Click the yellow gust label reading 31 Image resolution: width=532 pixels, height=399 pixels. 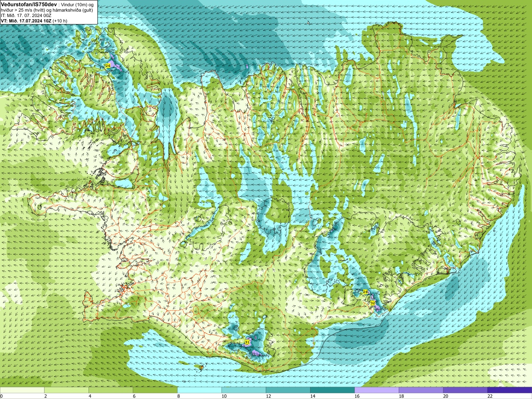point(247,342)
